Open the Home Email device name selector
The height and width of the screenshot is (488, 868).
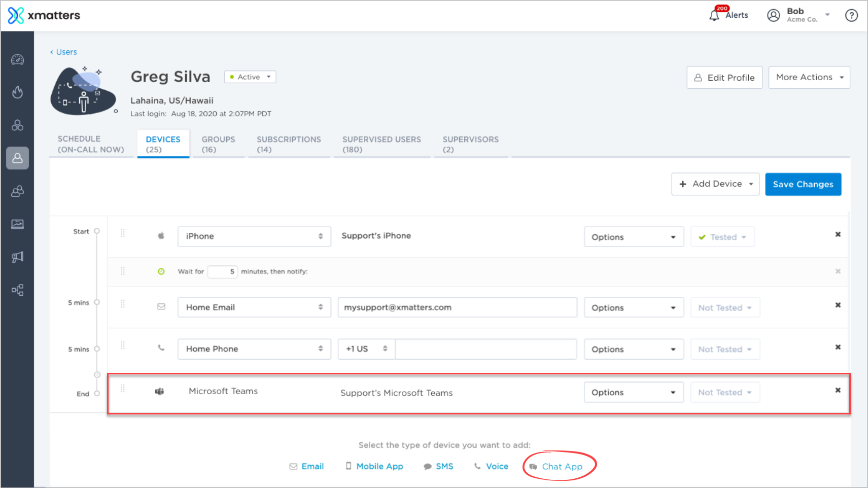(254, 307)
